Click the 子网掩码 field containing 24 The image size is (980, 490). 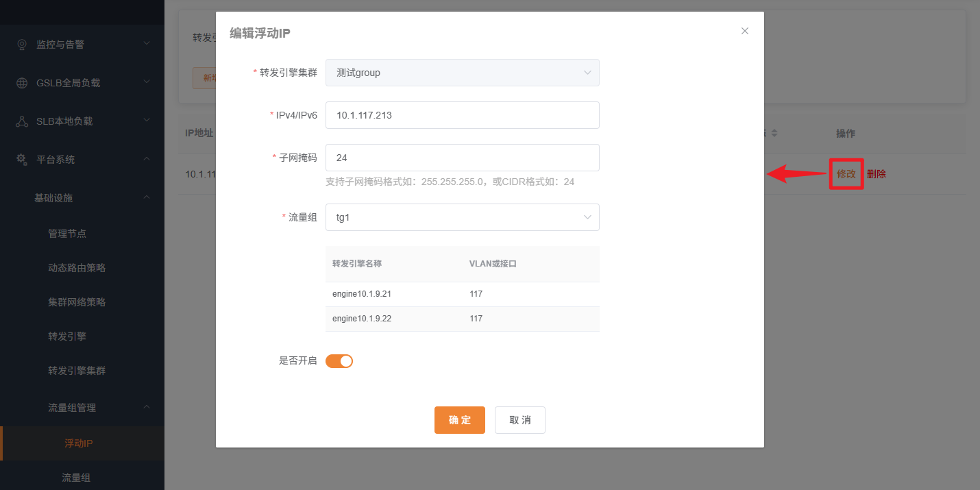pos(462,157)
